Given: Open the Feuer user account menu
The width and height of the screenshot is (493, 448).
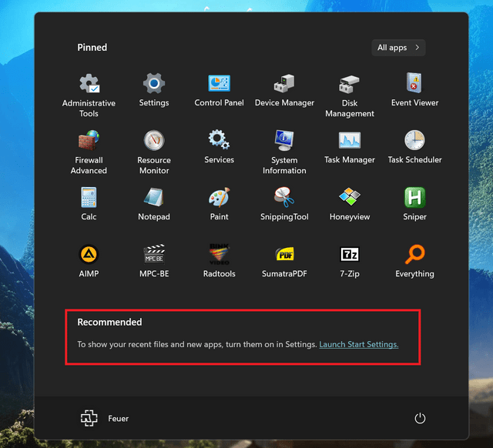Looking at the screenshot, I should [105, 419].
